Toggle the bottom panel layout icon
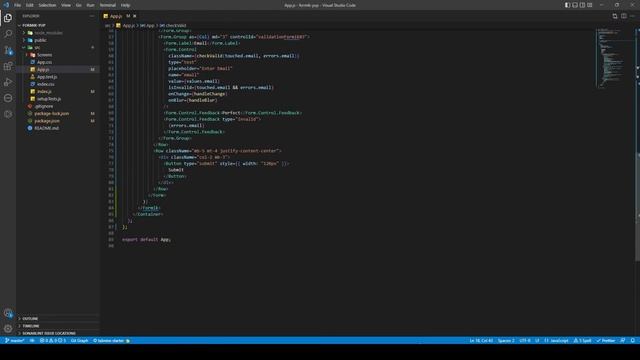This screenshot has height=360, width=640. pos(575,5)
